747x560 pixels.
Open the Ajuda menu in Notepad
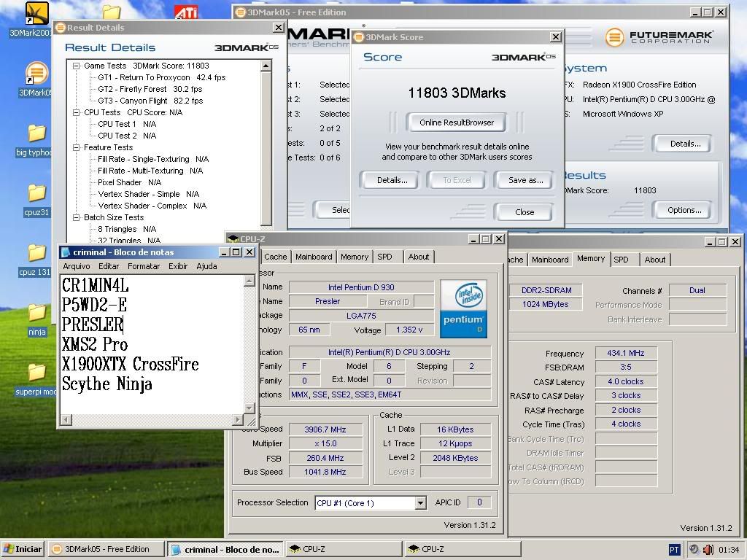pos(206,266)
